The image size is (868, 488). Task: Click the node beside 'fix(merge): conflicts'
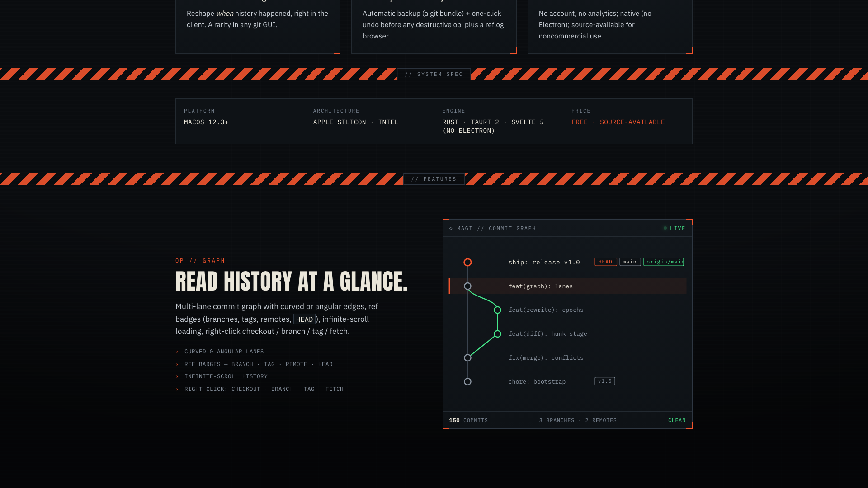467,358
